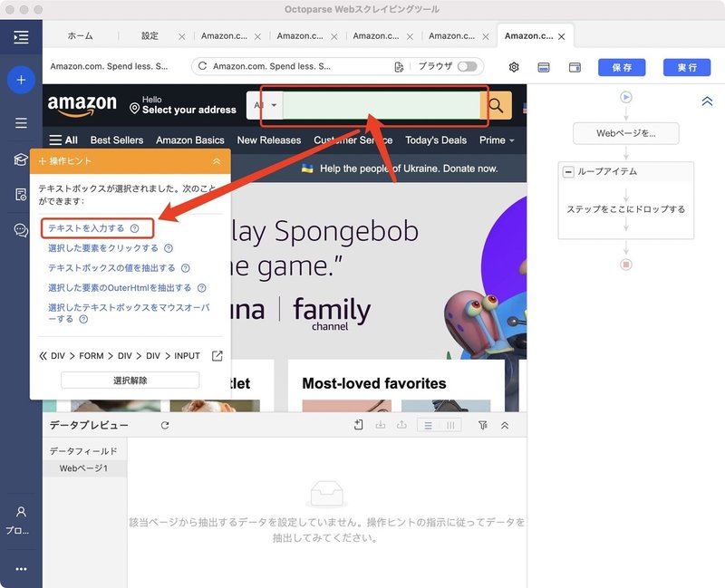Click the 保存 save button
The height and width of the screenshot is (588, 725).
620,67
